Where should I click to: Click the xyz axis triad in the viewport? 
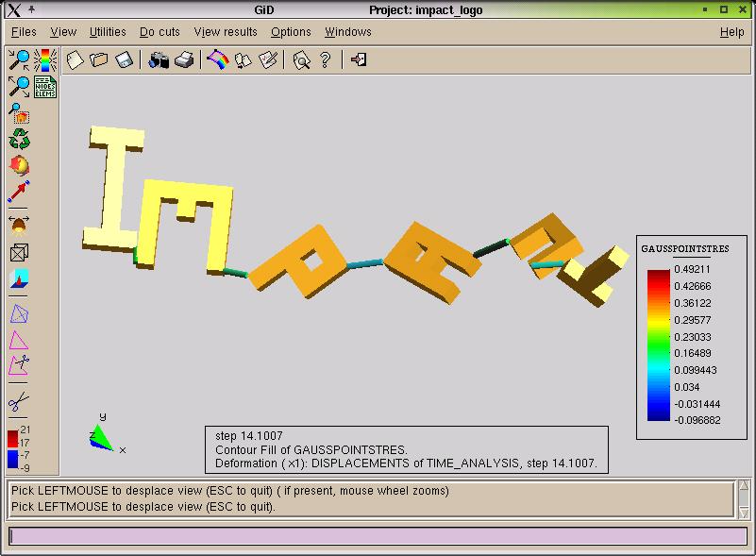[107, 434]
